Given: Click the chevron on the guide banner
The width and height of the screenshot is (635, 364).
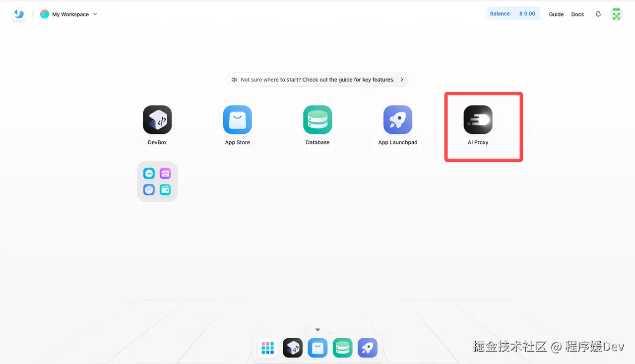Looking at the screenshot, I should coord(402,79).
